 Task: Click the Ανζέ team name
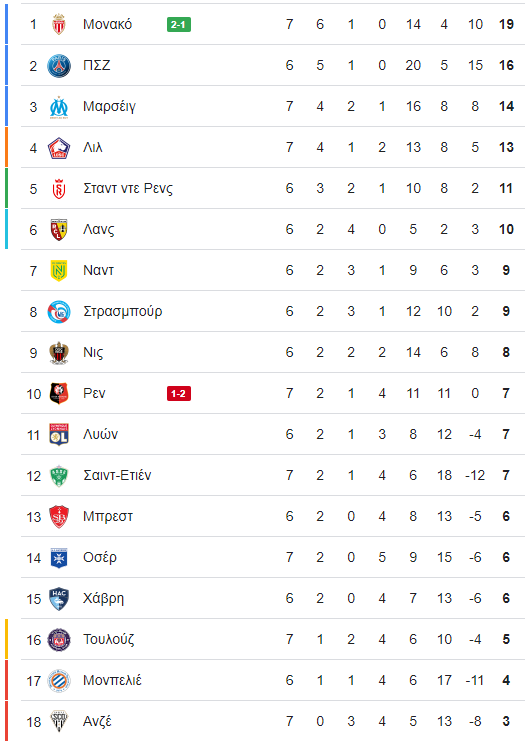97,721
